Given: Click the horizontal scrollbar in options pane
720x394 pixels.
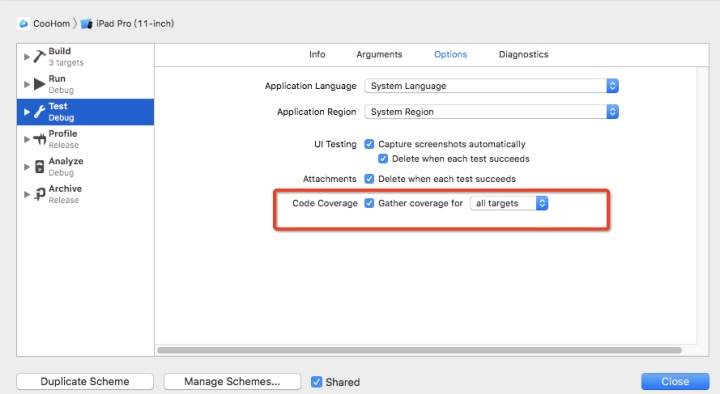Looking at the screenshot, I should [x=419, y=350].
